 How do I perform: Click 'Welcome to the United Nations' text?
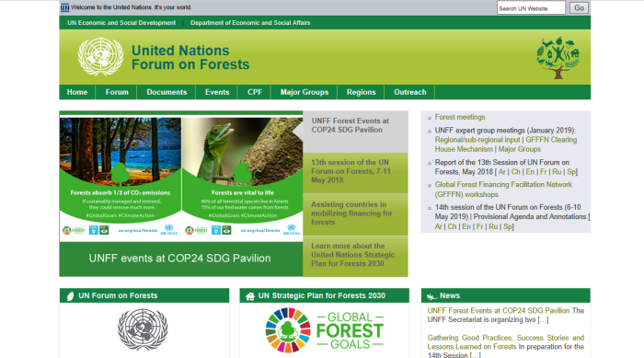click(x=131, y=7)
